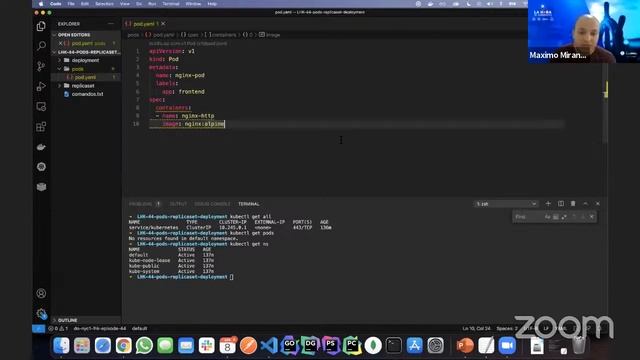
Task: Click the terminal Find input field
Action: point(528,217)
